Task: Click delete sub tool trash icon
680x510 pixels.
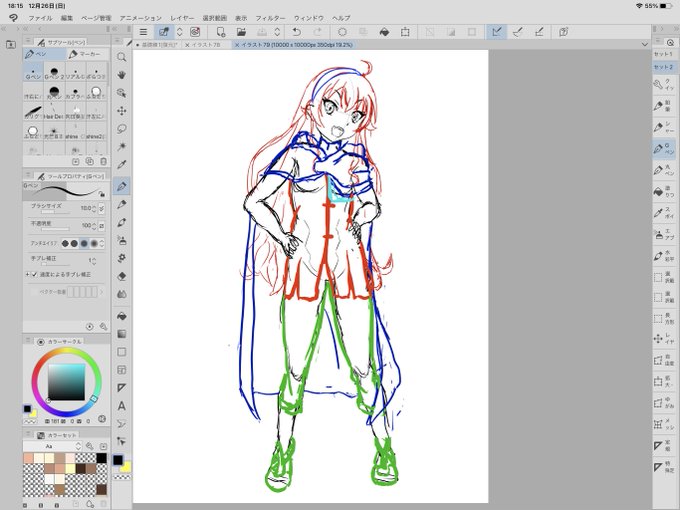Action: click(x=103, y=161)
